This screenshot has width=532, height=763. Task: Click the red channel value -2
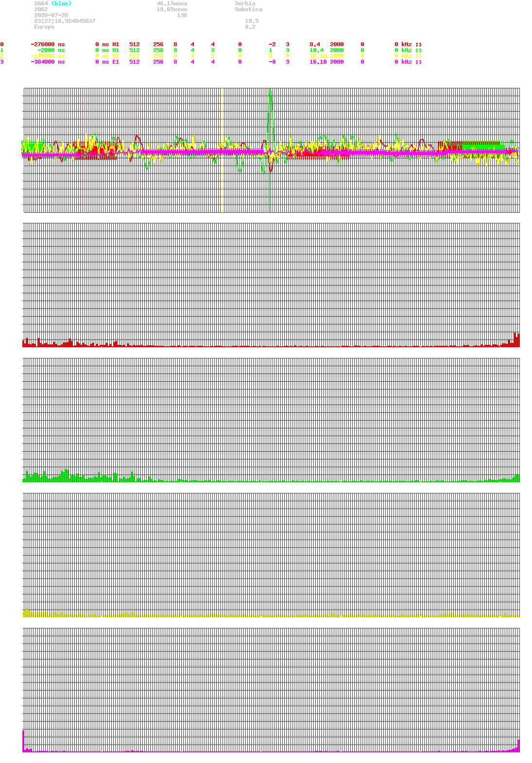(x=272, y=44)
